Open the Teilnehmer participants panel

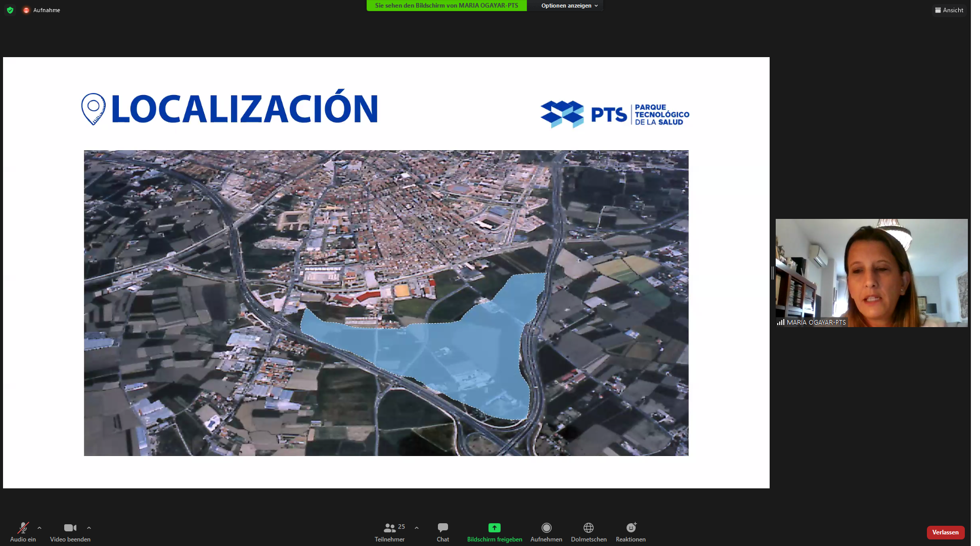tap(390, 528)
